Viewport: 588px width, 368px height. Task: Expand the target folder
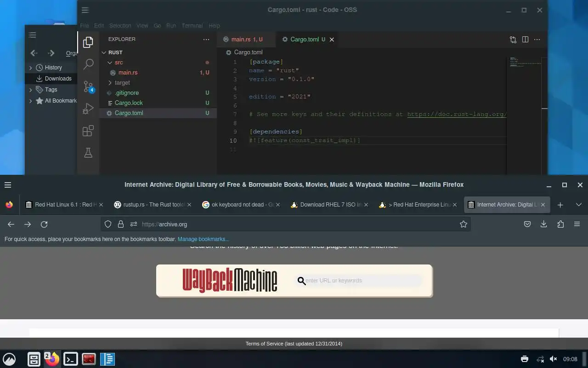pyautogui.click(x=110, y=83)
